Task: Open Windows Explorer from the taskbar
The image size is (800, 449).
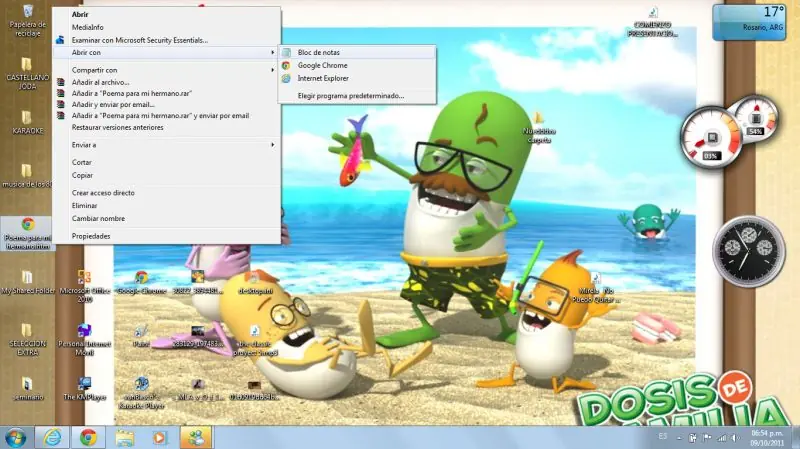Action: (x=124, y=438)
